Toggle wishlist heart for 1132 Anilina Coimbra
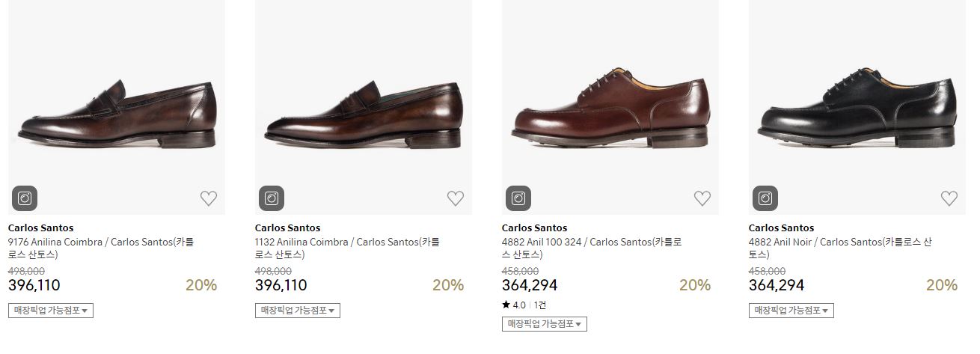 456,198
